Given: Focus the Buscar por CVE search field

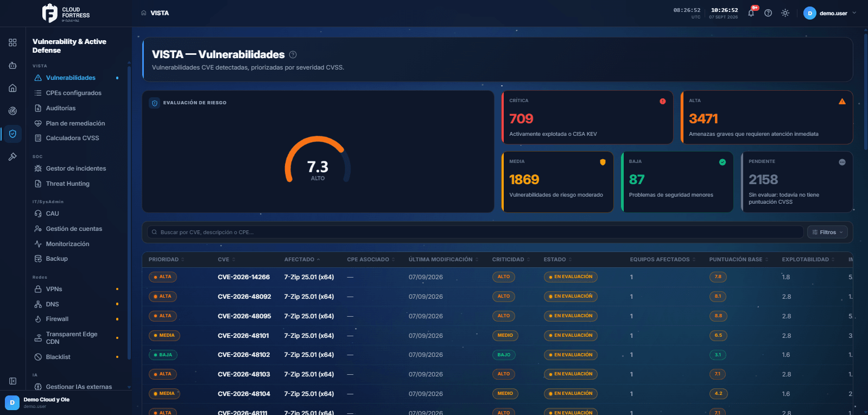Looking at the screenshot, I should 475,232.
